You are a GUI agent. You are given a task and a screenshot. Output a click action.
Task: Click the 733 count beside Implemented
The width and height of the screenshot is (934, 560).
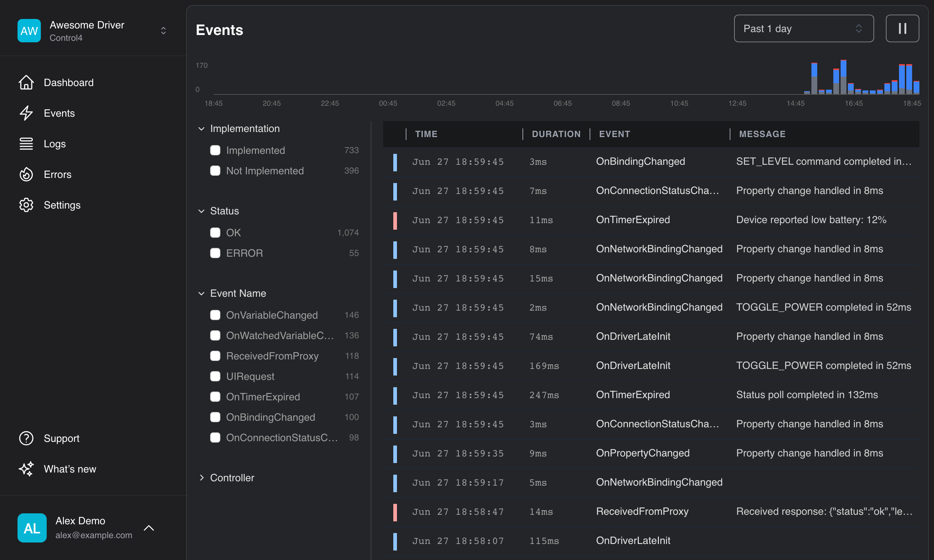(351, 150)
